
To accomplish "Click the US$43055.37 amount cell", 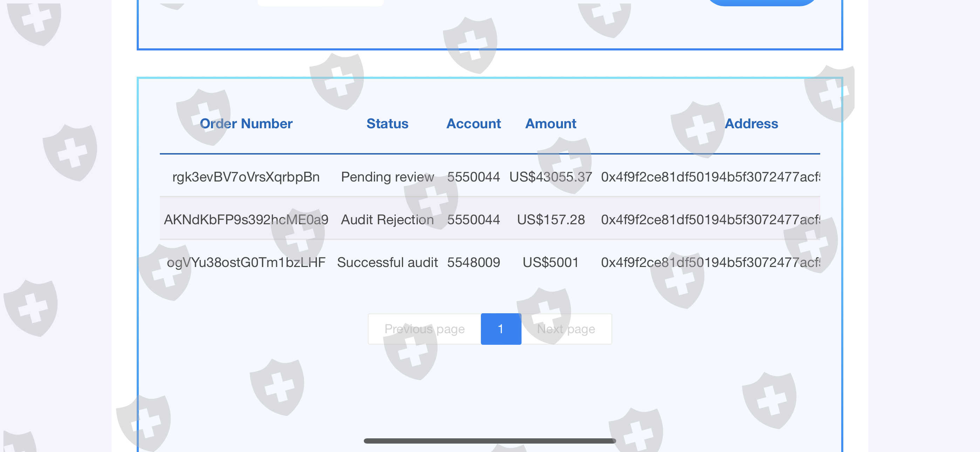I will [550, 177].
